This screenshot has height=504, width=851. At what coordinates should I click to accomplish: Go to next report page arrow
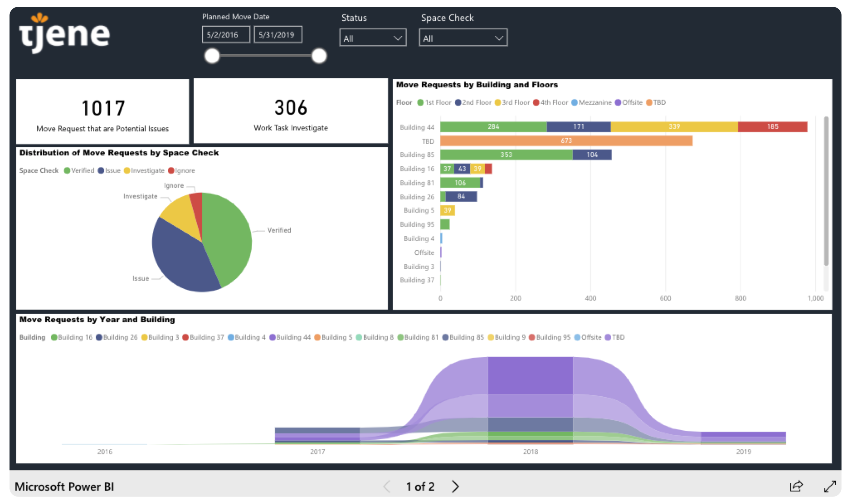point(455,486)
